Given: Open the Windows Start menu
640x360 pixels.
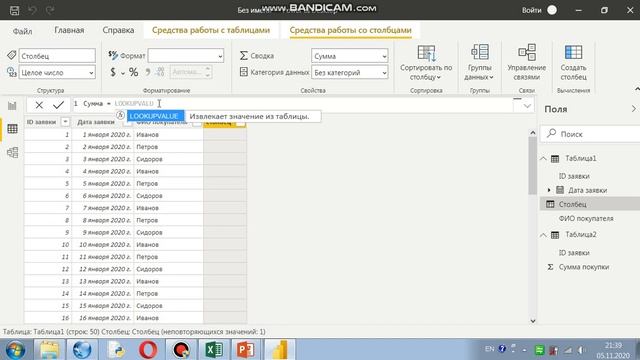Looking at the screenshot, I should click(16, 350).
